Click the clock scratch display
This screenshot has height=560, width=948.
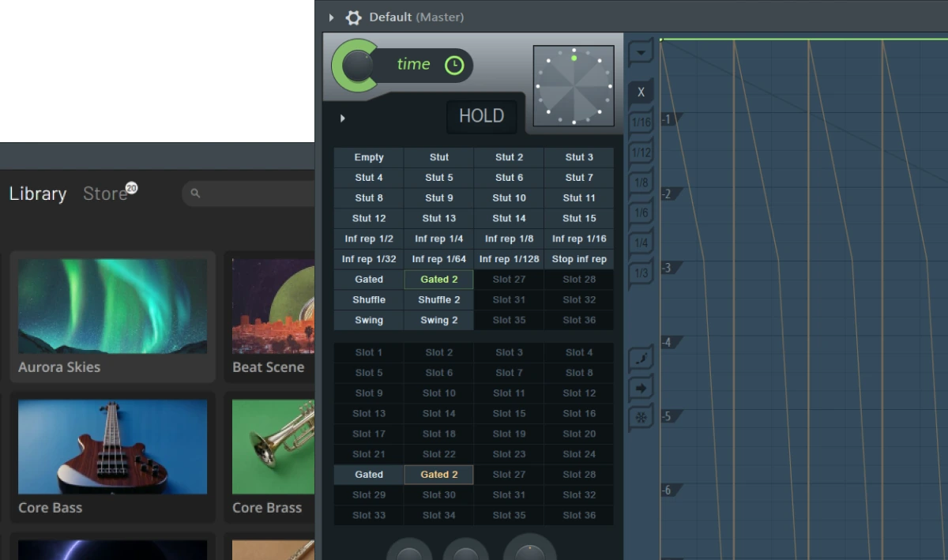pos(574,85)
